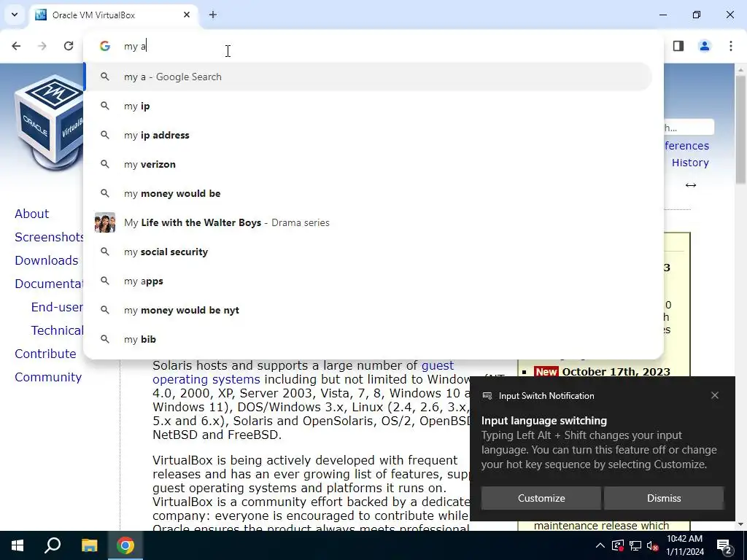Choose the 'my ip address' suggestion
This screenshot has width=747, height=560.
click(x=368, y=135)
